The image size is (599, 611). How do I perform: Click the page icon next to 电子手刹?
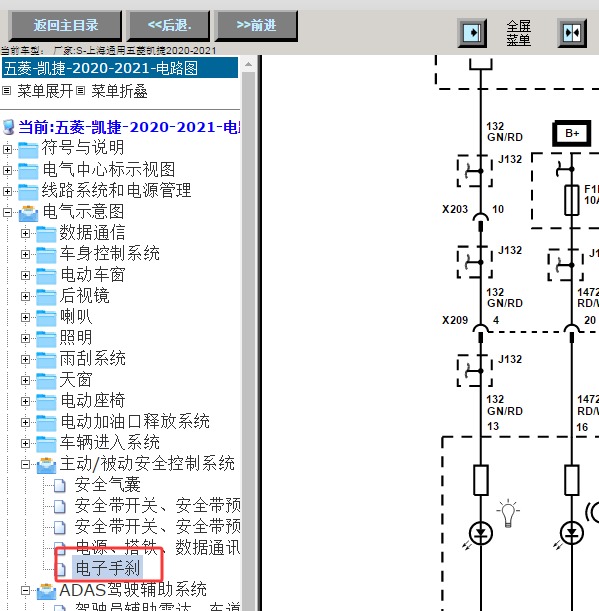60,569
